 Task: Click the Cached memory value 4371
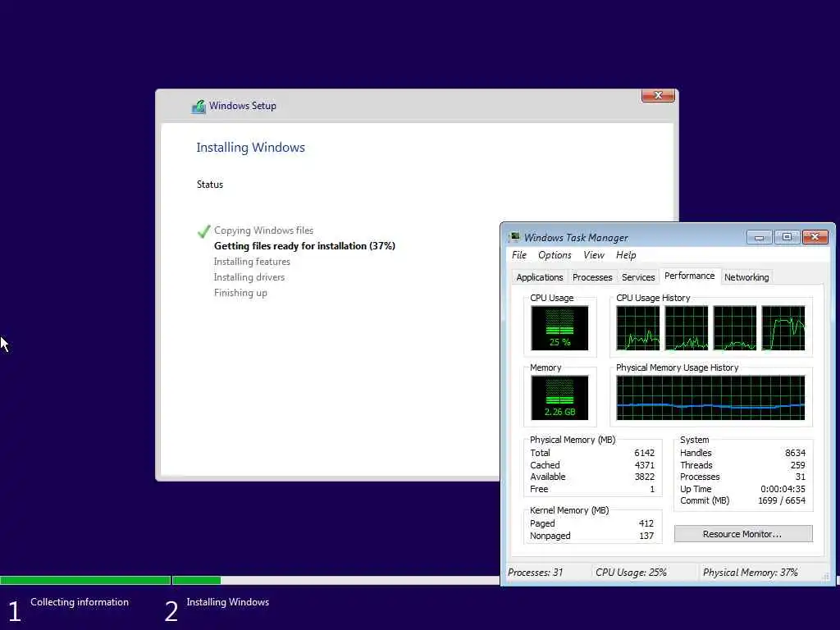click(644, 465)
